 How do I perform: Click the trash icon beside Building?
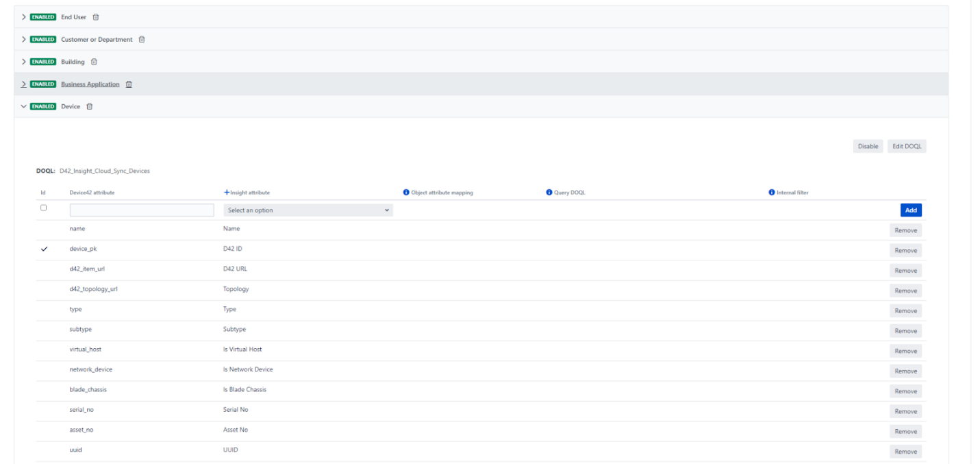95,62
